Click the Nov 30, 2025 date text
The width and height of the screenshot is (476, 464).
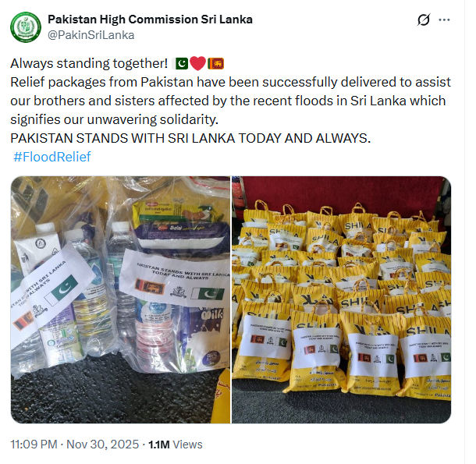[102, 445]
